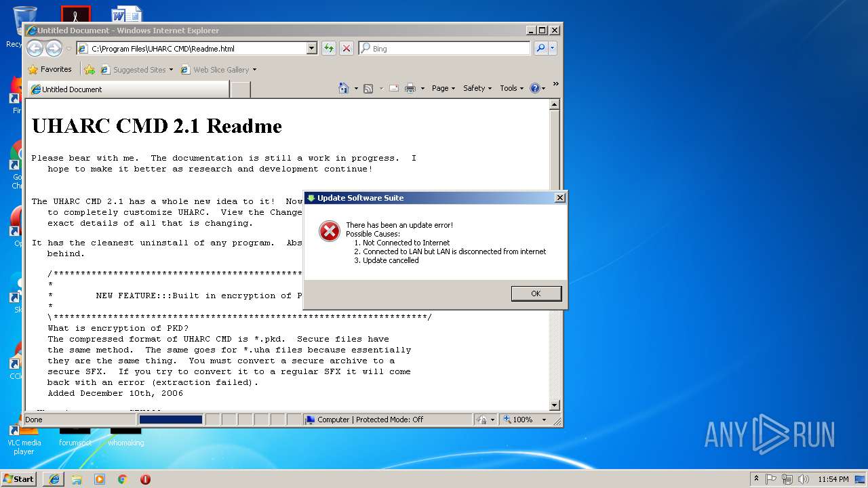868x488 pixels.
Task: Click the vertical scrollbar up arrow
Action: point(555,104)
